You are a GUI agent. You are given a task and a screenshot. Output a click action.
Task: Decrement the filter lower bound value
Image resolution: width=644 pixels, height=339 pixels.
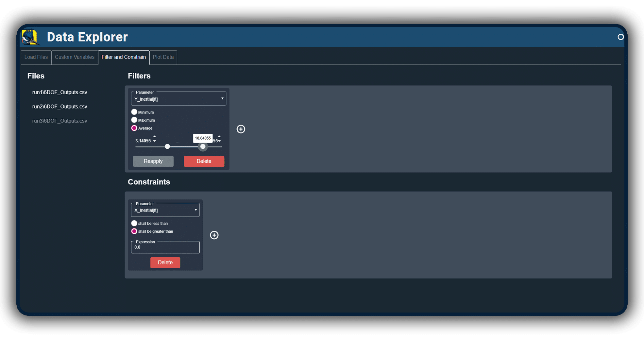pyautogui.click(x=155, y=142)
